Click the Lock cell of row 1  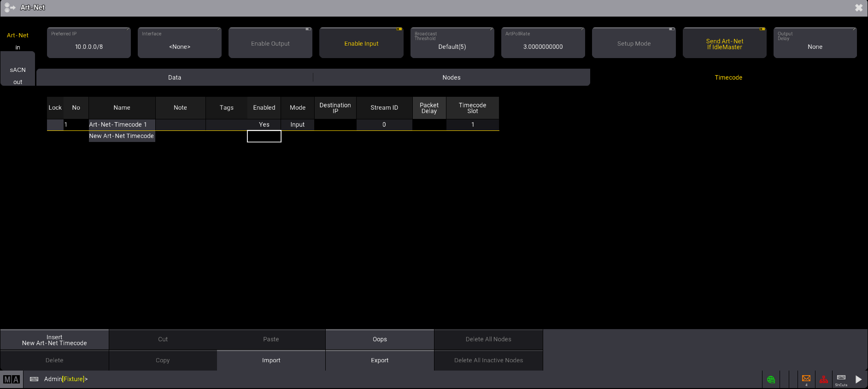click(x=55, y=125)
